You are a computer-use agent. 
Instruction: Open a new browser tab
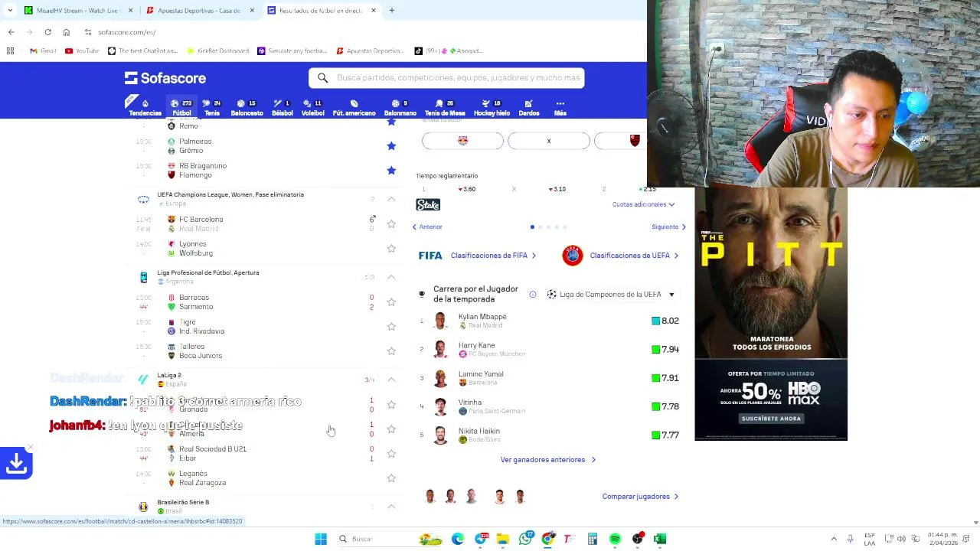[x=391, y=11]
